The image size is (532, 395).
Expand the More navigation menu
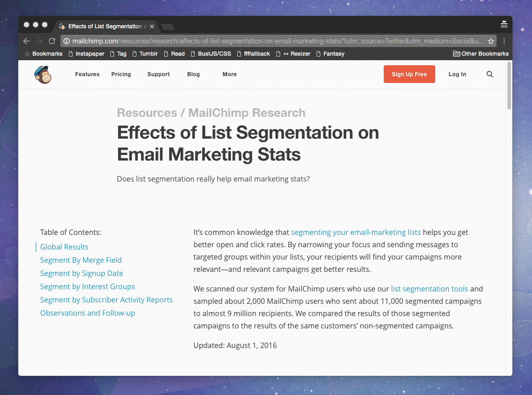229,74
